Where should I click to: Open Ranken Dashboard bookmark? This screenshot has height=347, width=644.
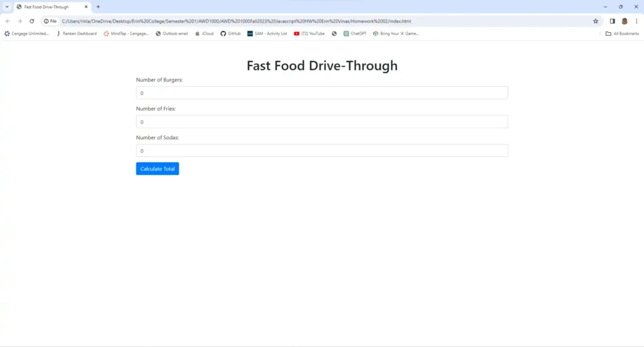tap(77, 34)
